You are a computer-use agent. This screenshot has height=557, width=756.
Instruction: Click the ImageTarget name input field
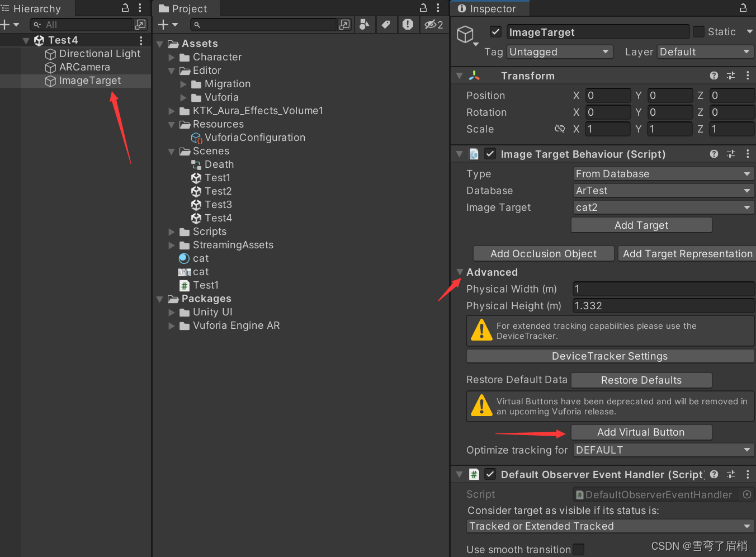pos(598,32)
